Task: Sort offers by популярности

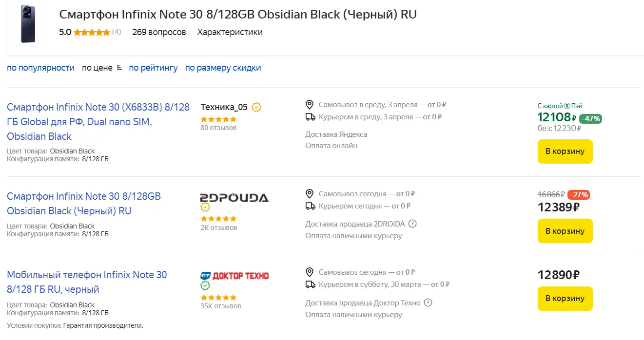Action: 40,68
